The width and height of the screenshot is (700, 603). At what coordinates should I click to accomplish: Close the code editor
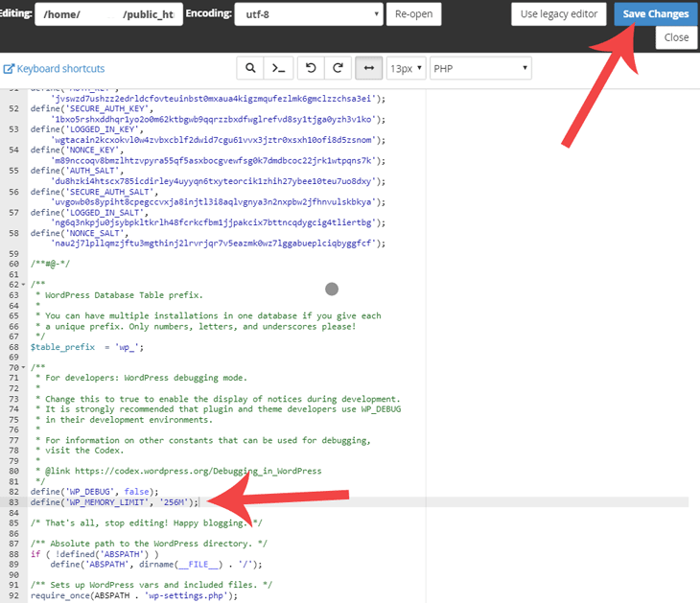click(x=676, y=37)
